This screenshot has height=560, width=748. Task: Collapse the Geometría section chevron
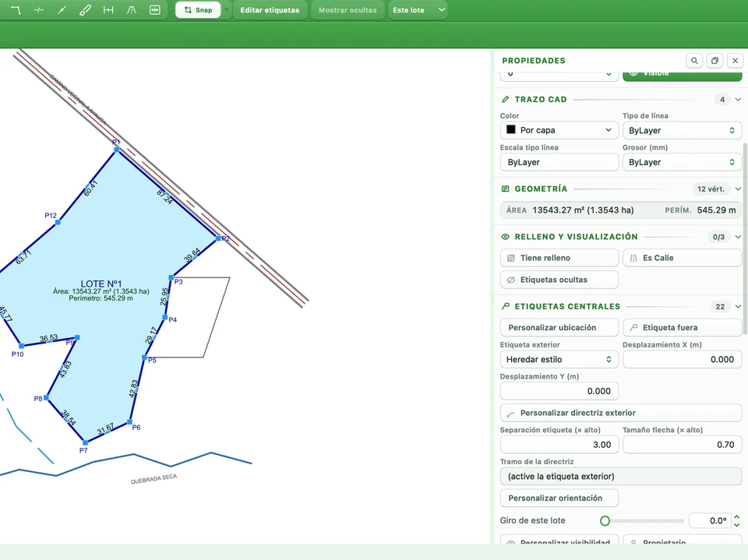tap(738, 189)
